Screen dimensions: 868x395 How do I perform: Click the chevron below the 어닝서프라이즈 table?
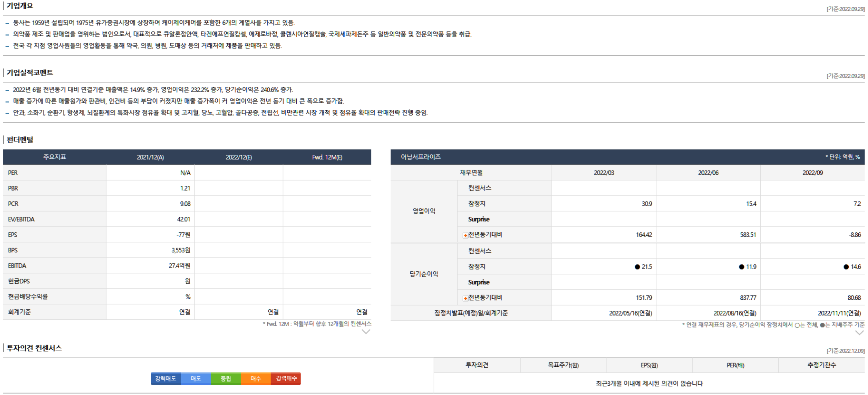pyautogui.click(x=859, y=333)
